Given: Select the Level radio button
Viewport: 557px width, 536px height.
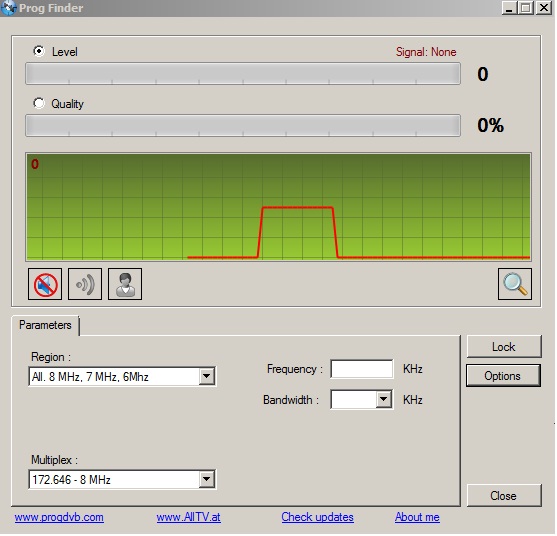Looking at the screenshot, I should click(39, 52).
